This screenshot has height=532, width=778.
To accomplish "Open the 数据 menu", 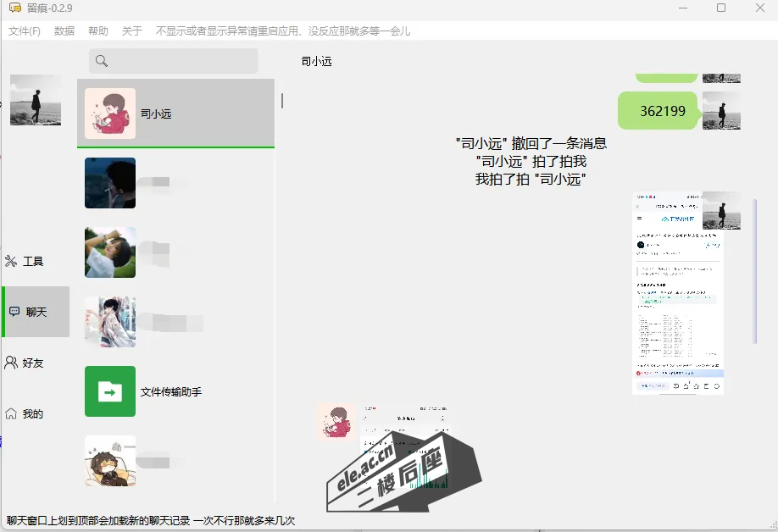I will [64, 30].
